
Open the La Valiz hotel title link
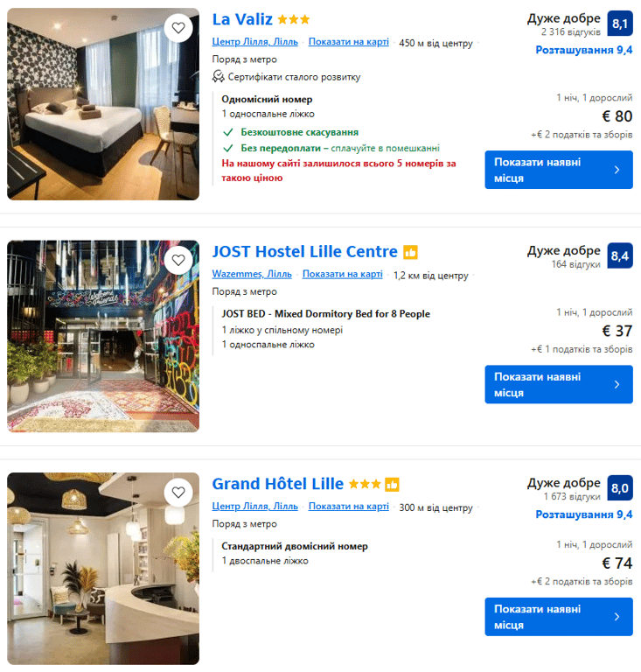(x=242, y=19)
